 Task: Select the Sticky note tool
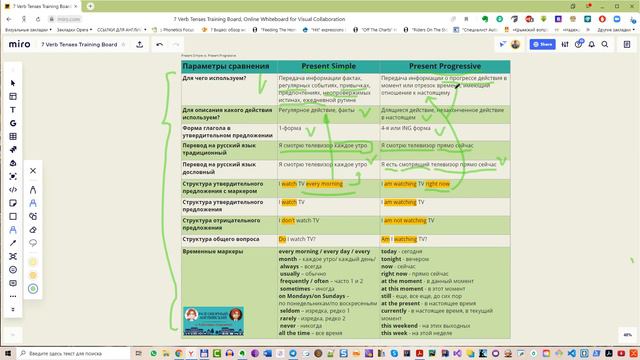point(13,203)
